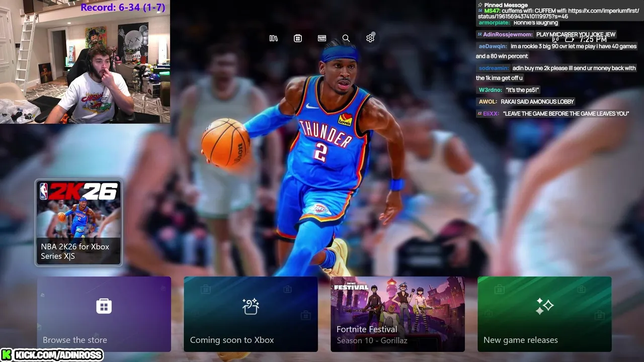Viewport: 644px width, 362px height.
Task: Click username EliXX in chat
Action: pos(491,114)
